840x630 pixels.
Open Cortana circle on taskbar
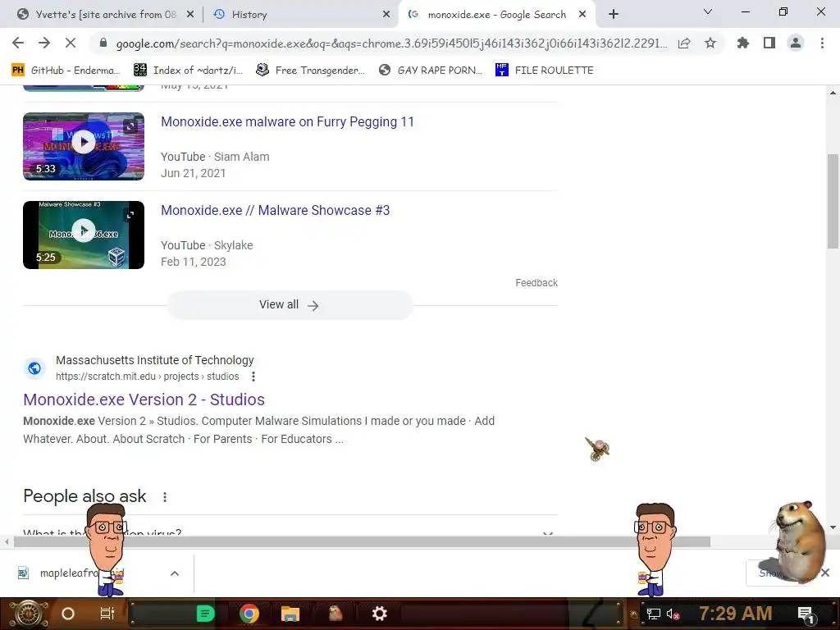[68, 614]
